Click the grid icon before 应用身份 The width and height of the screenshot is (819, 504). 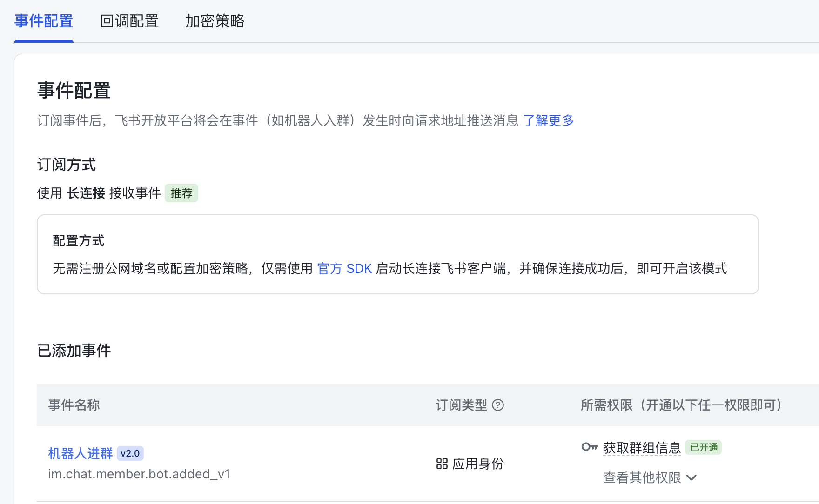point(442,464)
